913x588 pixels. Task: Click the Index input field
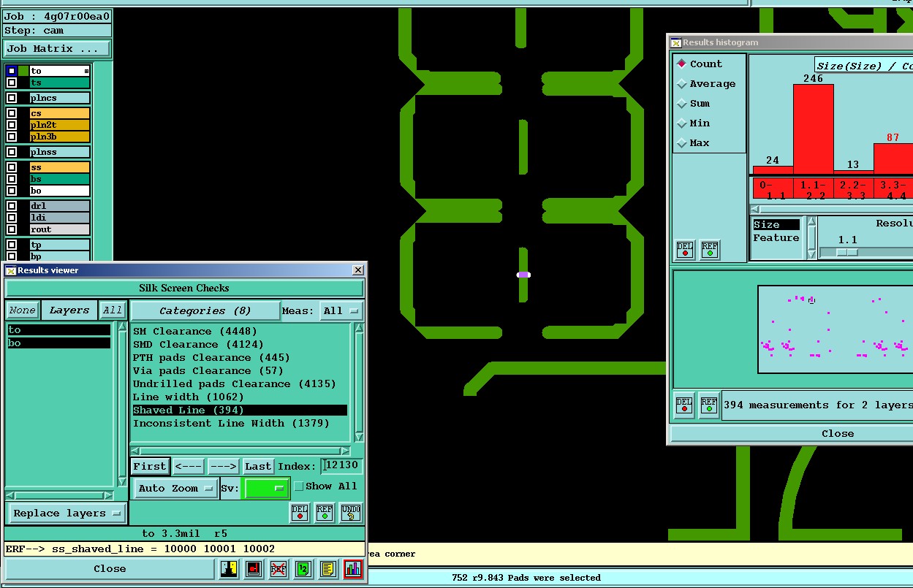(x=342, y=466)
